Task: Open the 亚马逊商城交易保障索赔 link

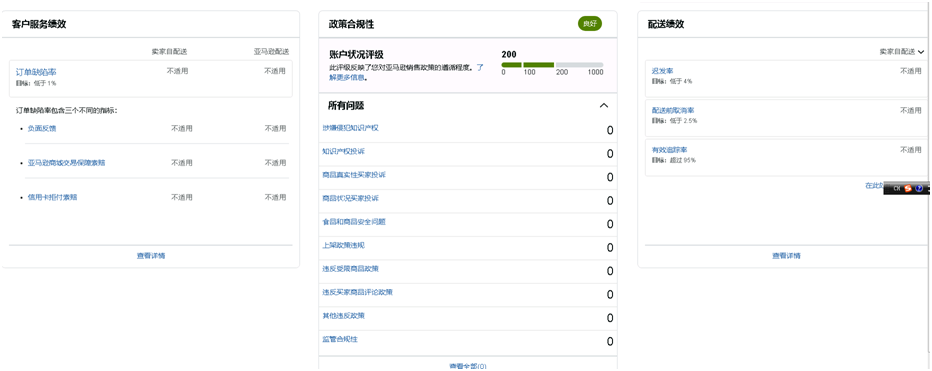Action: point(66,162)
